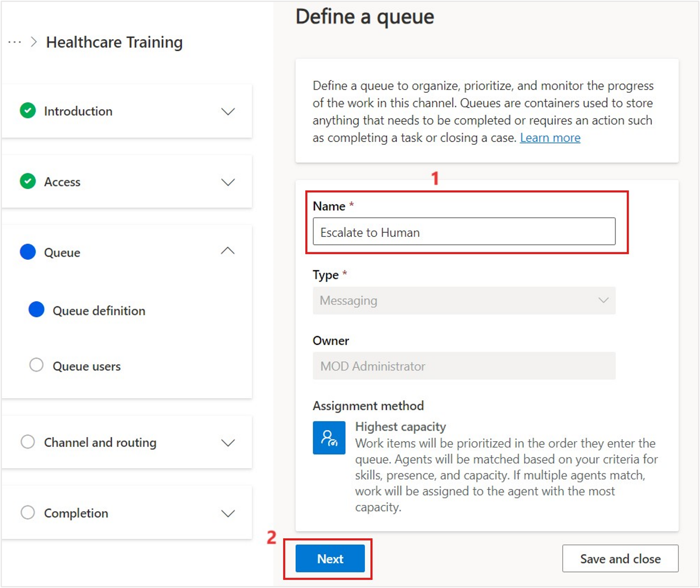
Task: Click the Type field label
Action: click(x=326, y=275)
